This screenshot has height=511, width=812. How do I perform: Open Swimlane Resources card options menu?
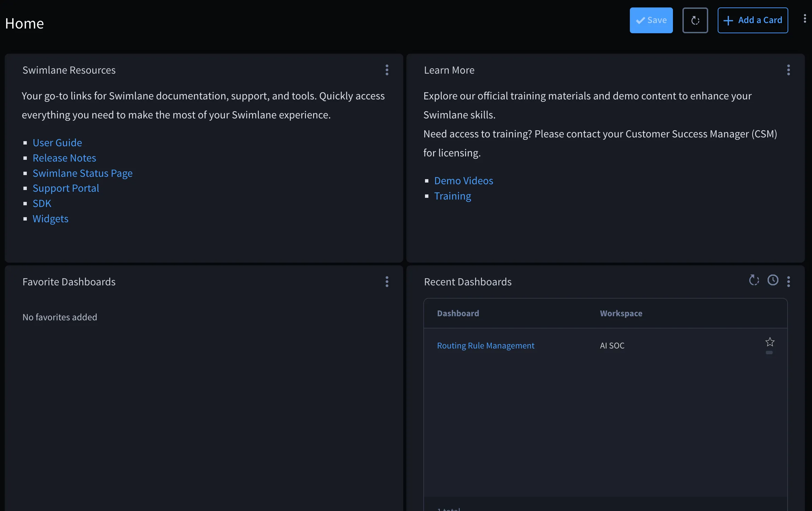(387, 70)
